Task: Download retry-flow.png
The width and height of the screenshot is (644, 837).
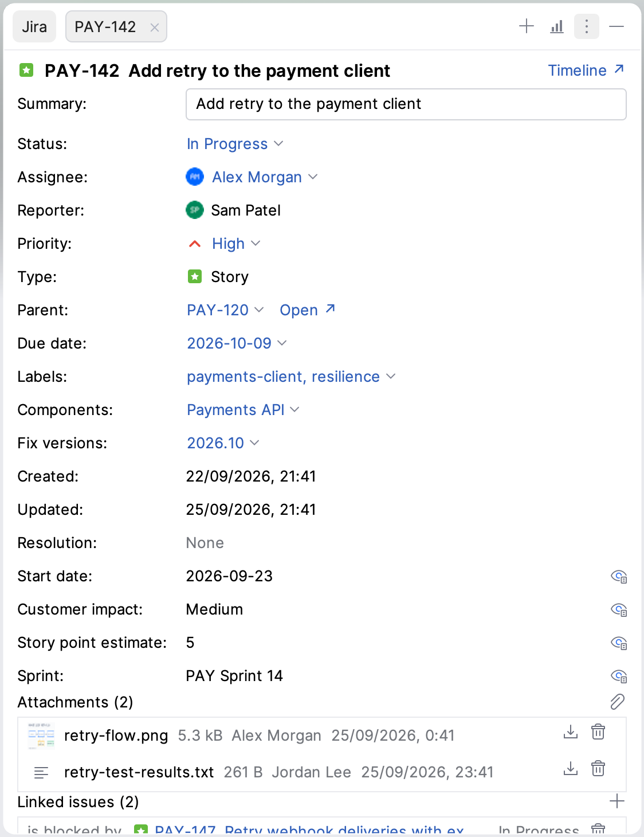Action: (571, 732)
